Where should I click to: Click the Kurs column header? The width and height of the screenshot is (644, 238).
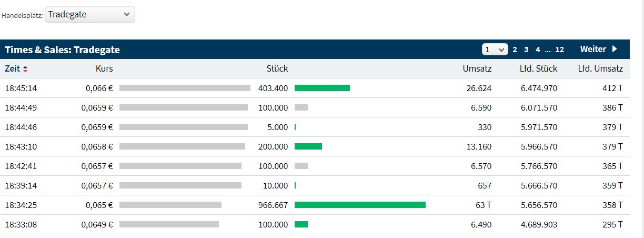[104, 68]
